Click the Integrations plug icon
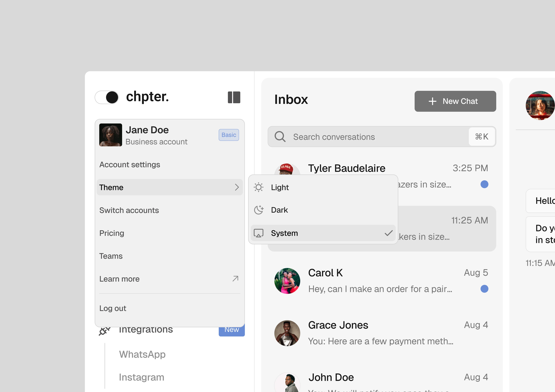The height and width of the screenshot is (392, 555). pyautogui.click(x=104, y=331)
